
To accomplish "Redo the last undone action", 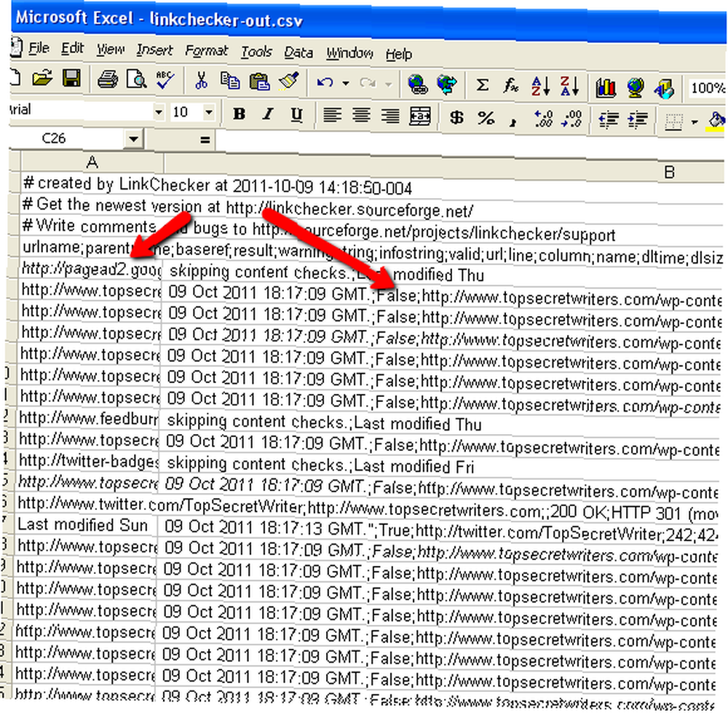I will tap(367, 84).
